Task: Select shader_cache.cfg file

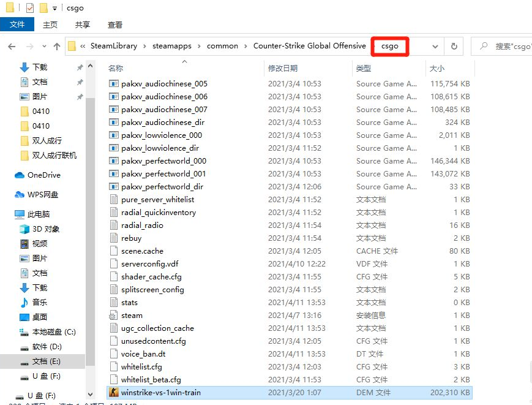Action: click(151, 277)
